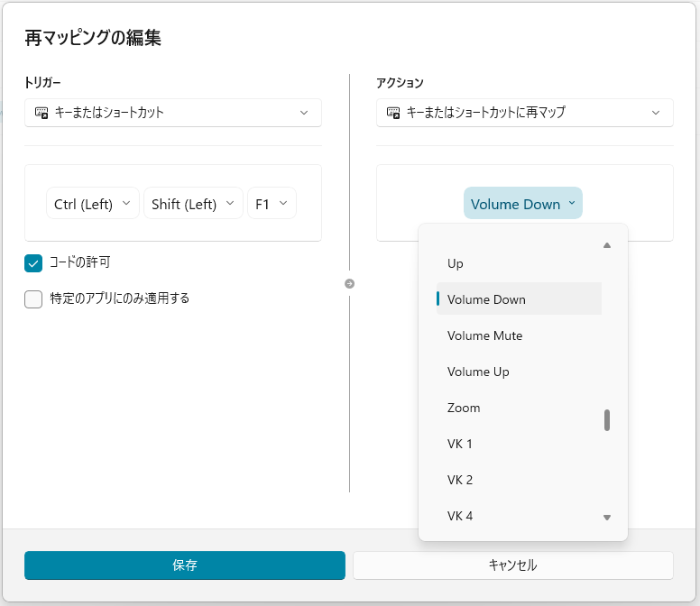
Task: Click the arrow icon on the center divider
Action: coord(350,284)
